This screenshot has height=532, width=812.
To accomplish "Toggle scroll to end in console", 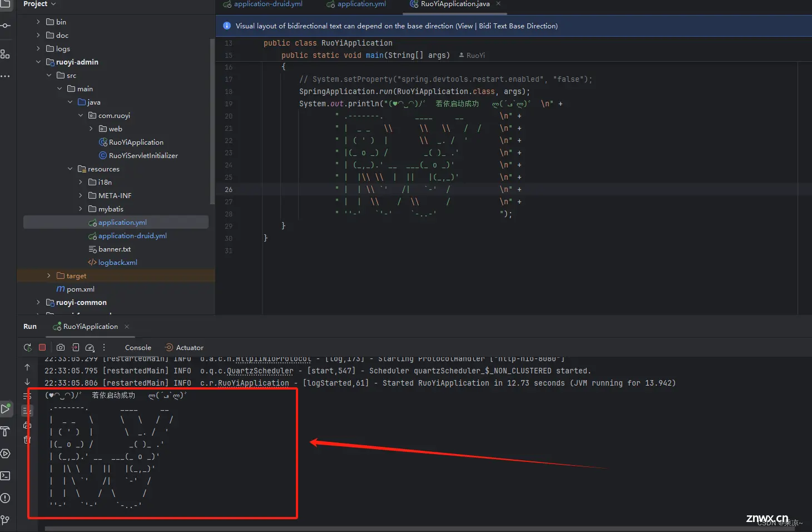I will tap(27, 411).
